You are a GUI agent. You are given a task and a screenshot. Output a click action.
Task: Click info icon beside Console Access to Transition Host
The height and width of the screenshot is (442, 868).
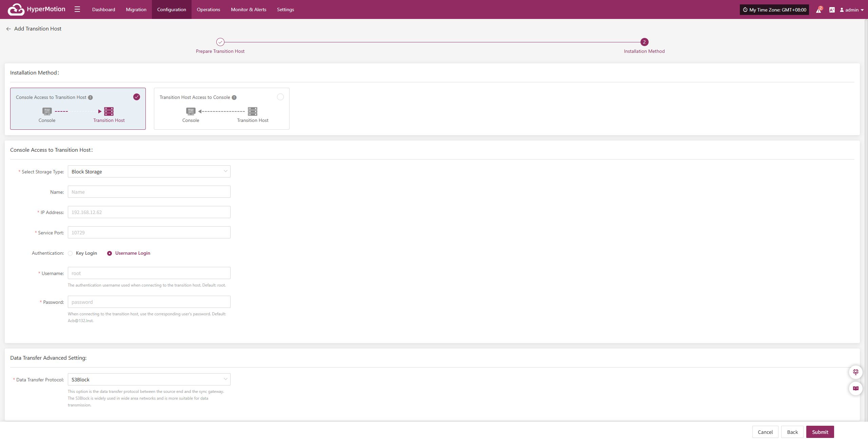point(91,98)
